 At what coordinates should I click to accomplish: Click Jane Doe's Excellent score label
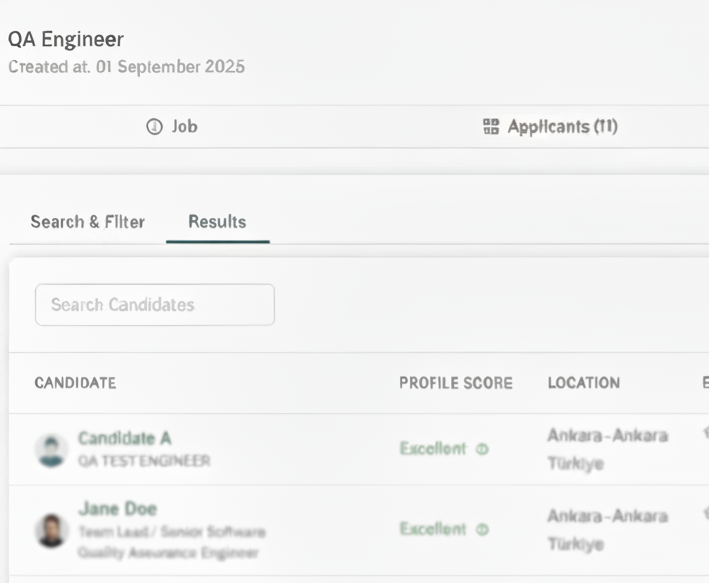(433, 529)
